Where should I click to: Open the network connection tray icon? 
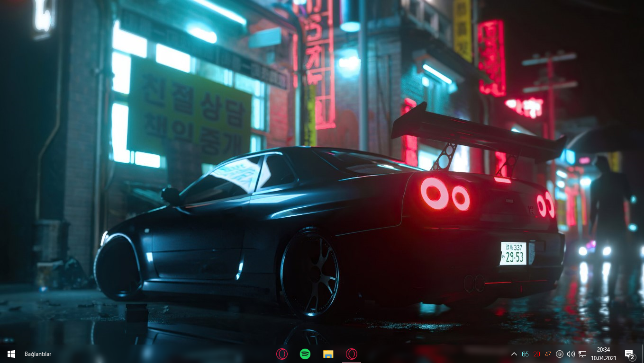582,354
